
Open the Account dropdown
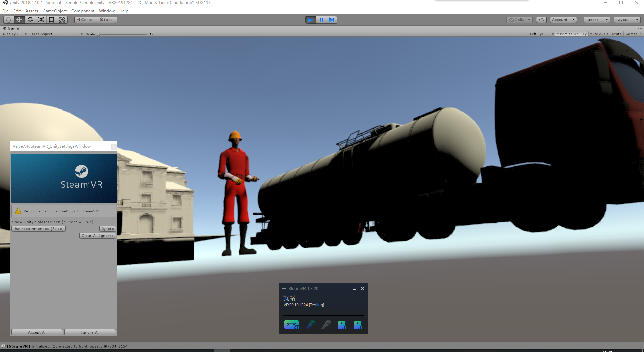pos(563,20)
